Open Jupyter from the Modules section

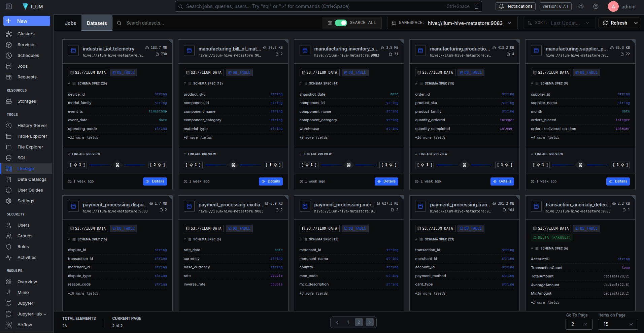[x=25, y=303]
